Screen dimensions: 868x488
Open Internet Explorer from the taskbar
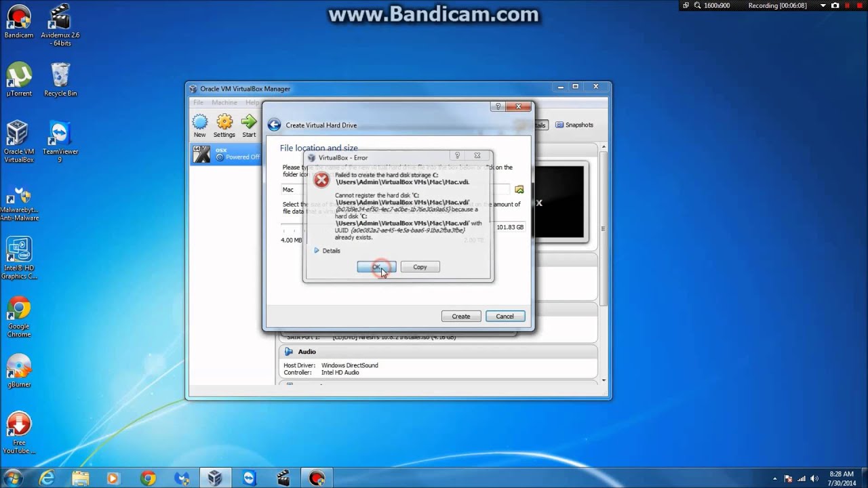tap(47, 478)
